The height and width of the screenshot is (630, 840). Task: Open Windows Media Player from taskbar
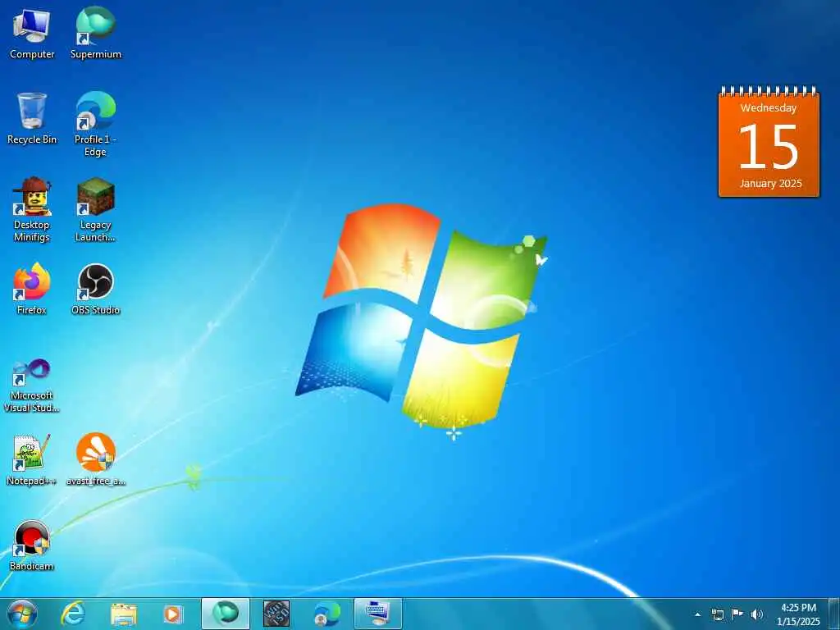point(172,614)
